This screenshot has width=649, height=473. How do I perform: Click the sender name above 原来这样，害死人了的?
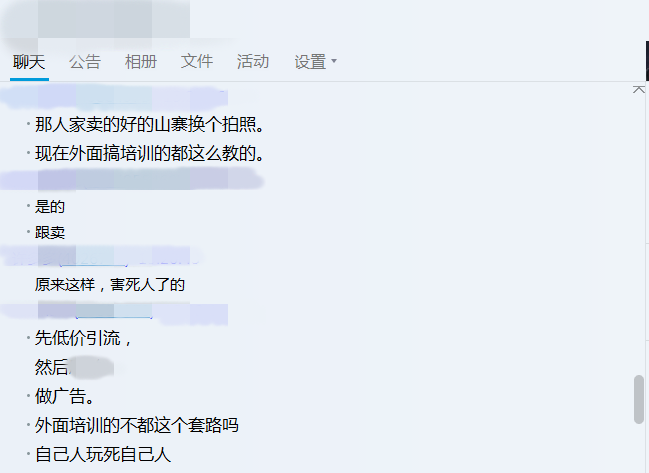101,256
